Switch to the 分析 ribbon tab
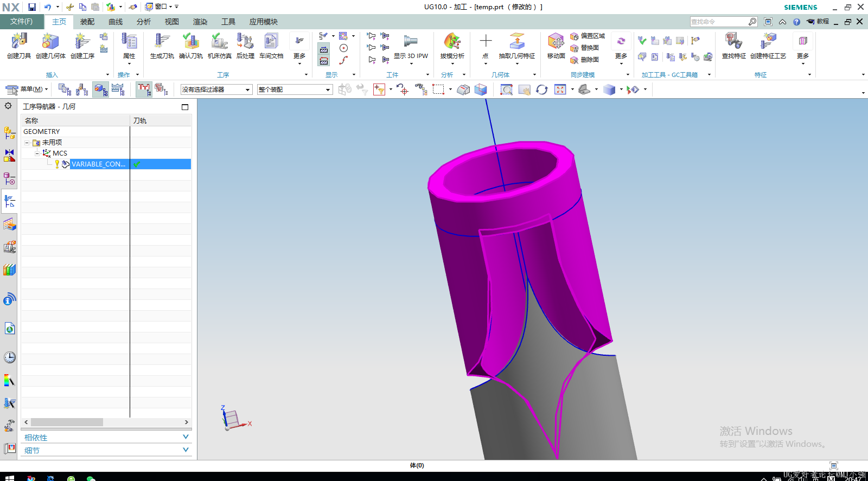The image size is (868, 481). [144, 22]
